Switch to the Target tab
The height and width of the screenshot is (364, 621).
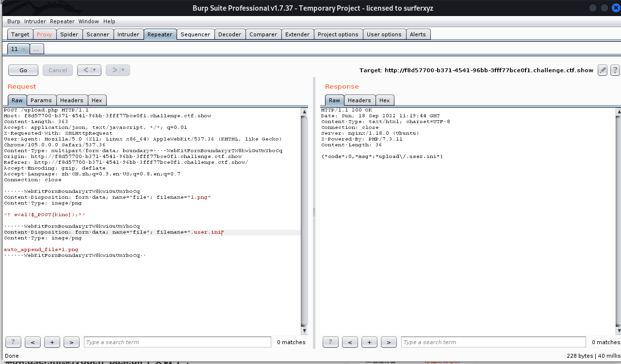point(20,34)
